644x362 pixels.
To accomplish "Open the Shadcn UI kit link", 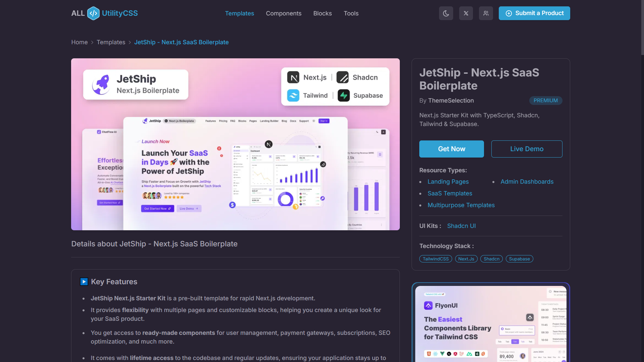I will 462,226.
